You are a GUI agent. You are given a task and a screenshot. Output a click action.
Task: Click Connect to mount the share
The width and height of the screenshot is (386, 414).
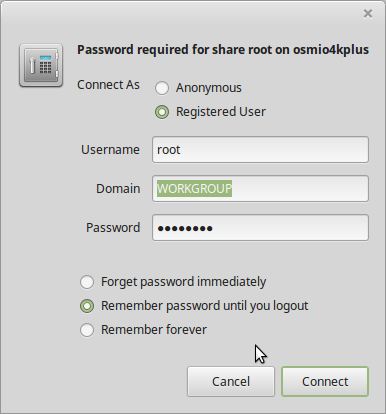[325, 382]
